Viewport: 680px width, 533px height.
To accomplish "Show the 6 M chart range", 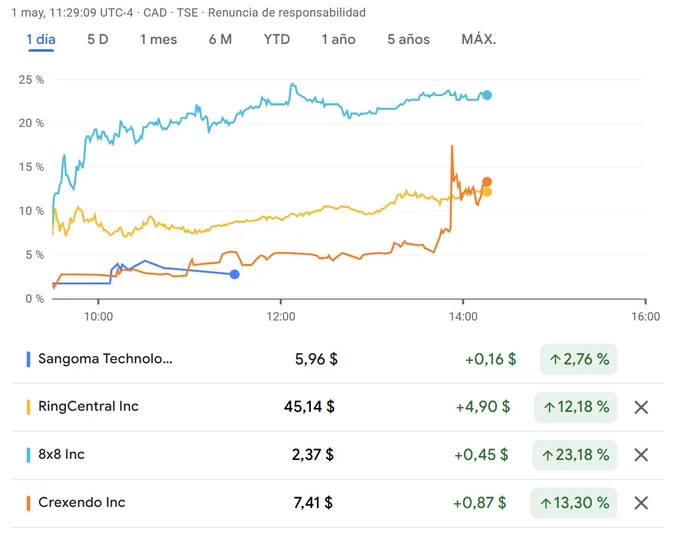I will click(x=220, y=39).
